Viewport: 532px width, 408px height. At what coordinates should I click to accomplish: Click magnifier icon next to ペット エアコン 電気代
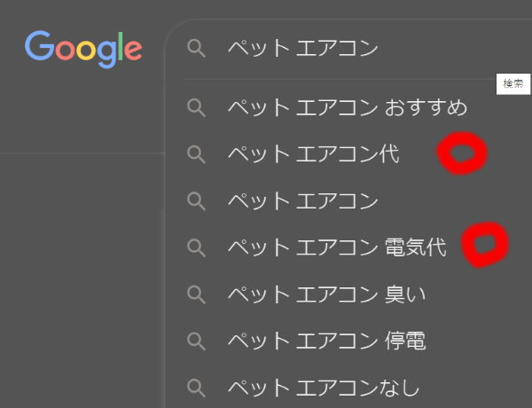click(x=196, y=247)
